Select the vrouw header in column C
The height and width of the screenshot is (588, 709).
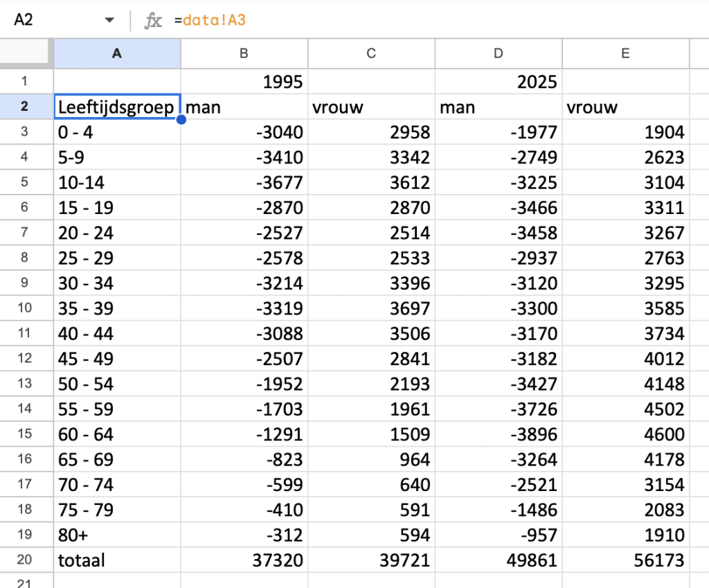371,107
